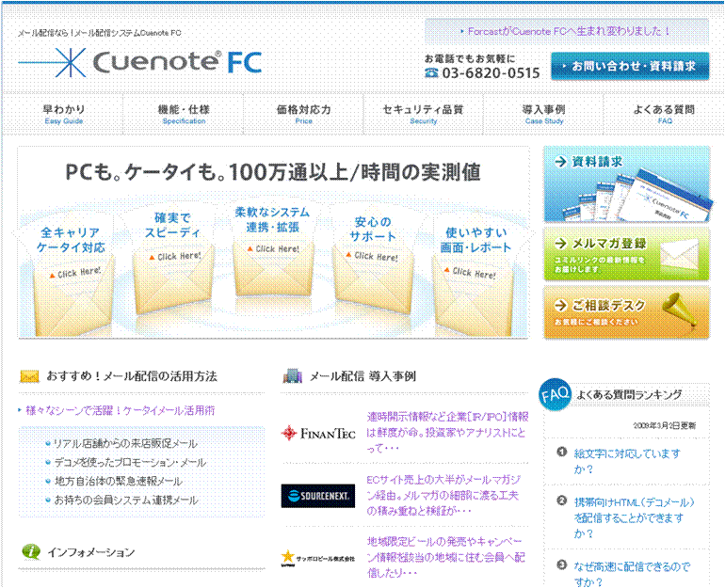Click the main headline PCも。ケータイも。
The height and width of the screenshot is (588, 725).
coord(273,172)
